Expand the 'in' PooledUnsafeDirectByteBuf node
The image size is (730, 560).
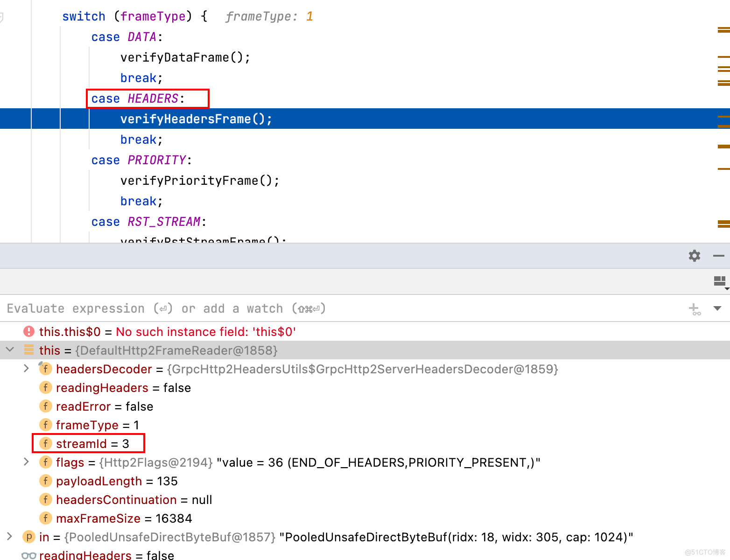[x=10, y=537]
